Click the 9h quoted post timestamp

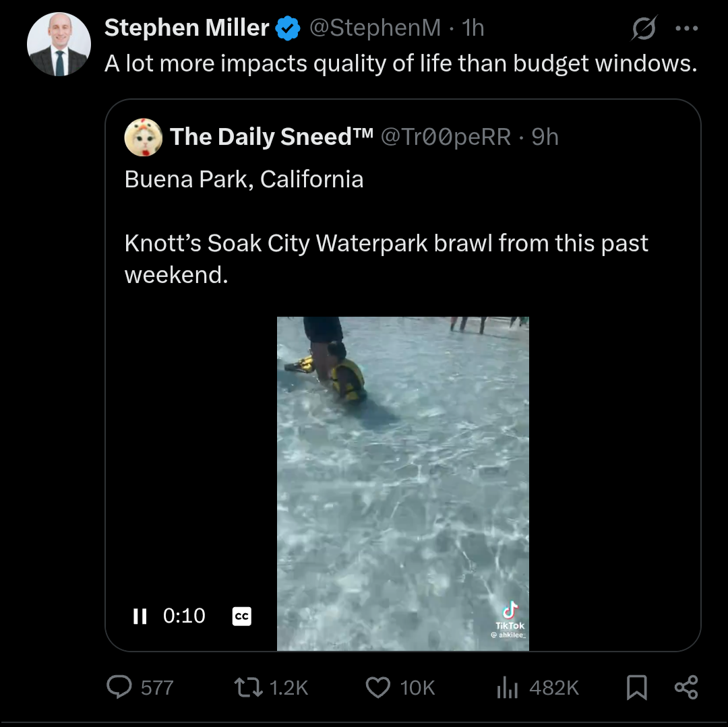(545, 137)
